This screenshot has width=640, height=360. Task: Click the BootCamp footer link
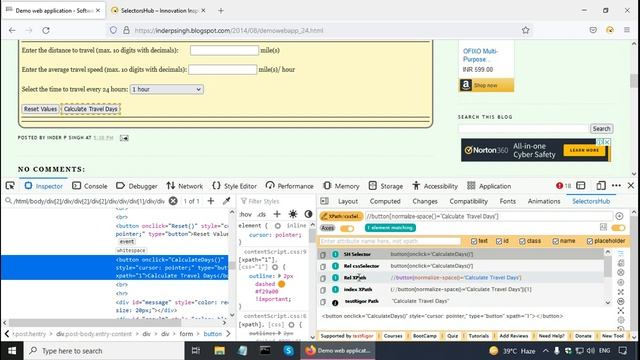[x=424, y=336]
